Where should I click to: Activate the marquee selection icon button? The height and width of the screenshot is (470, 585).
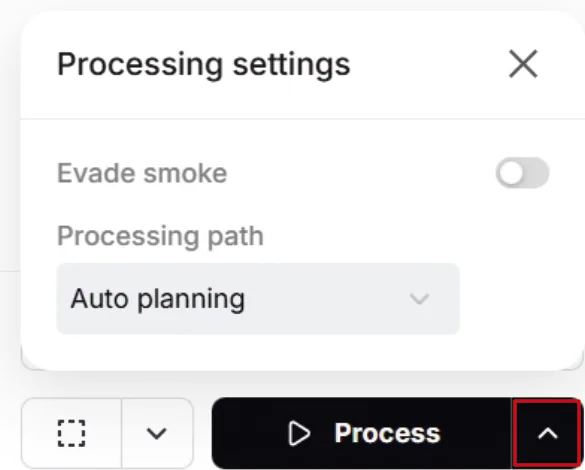pos(71,433)
